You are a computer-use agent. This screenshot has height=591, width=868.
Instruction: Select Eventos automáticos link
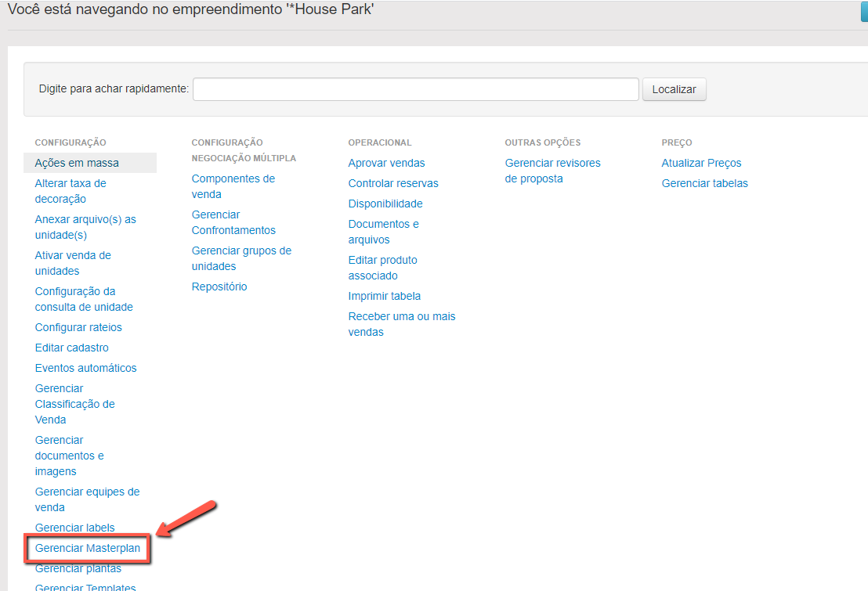tap(85, 368)
